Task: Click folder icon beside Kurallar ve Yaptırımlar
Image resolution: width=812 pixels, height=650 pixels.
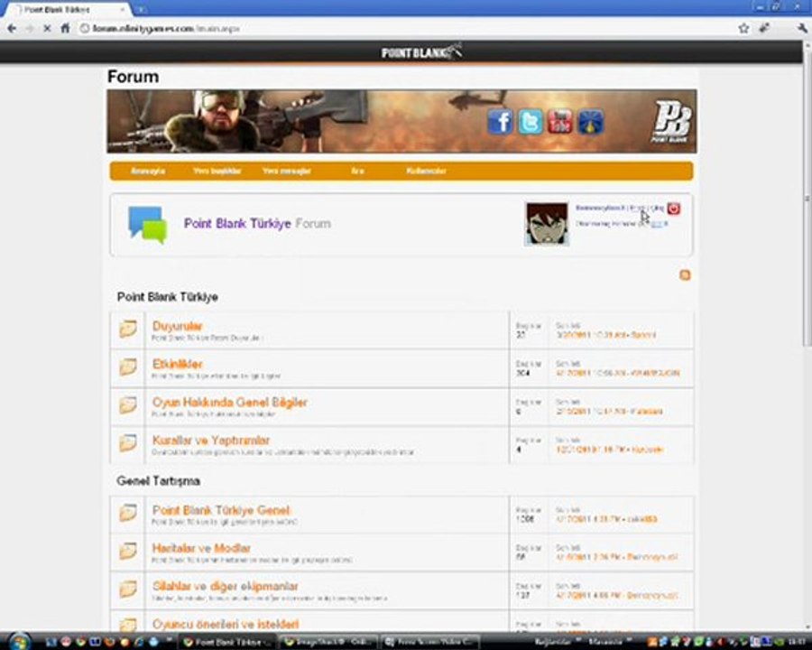Action: click(128, 442)
